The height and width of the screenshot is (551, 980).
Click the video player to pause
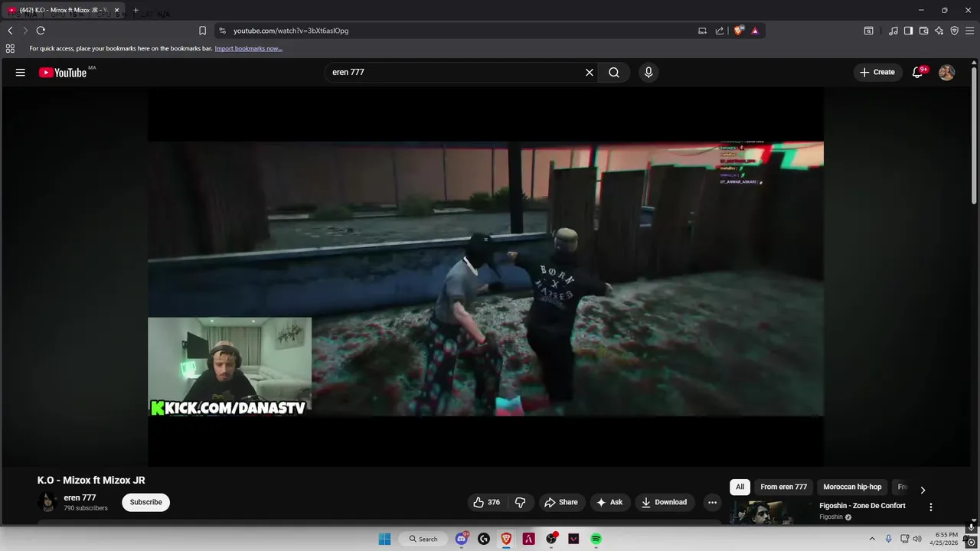tap(485, 276)
